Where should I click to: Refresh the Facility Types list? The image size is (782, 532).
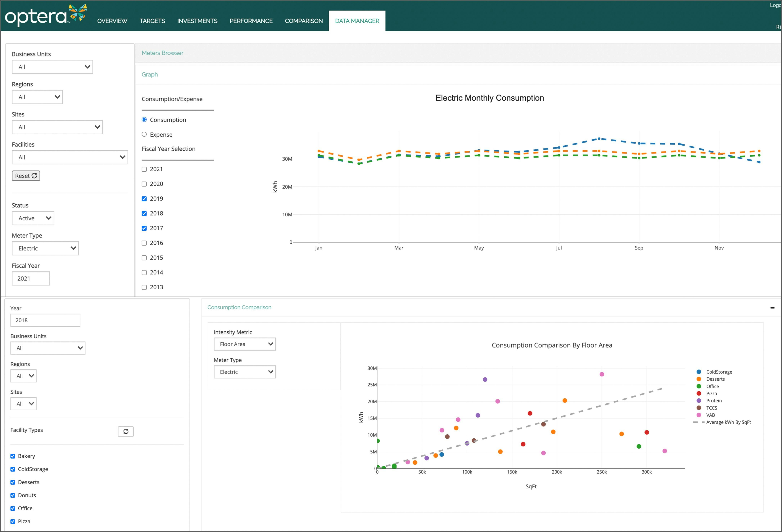[x=125, y=432]
